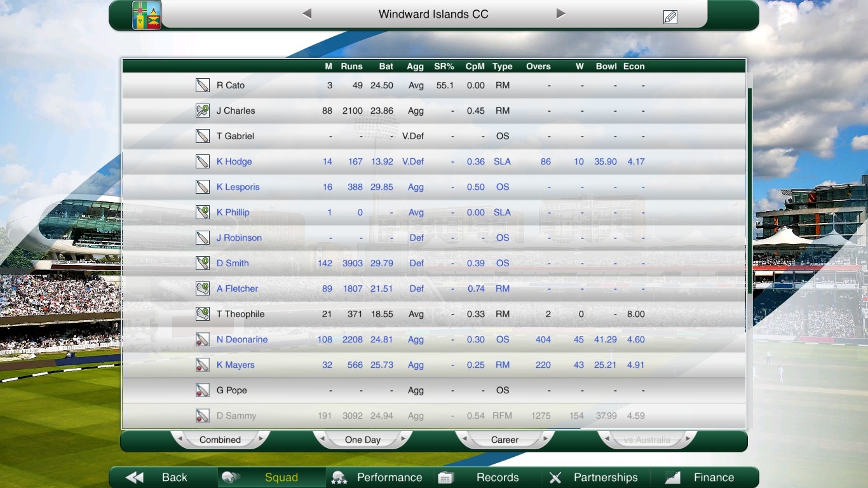Sort by the SR% column header

444,66
